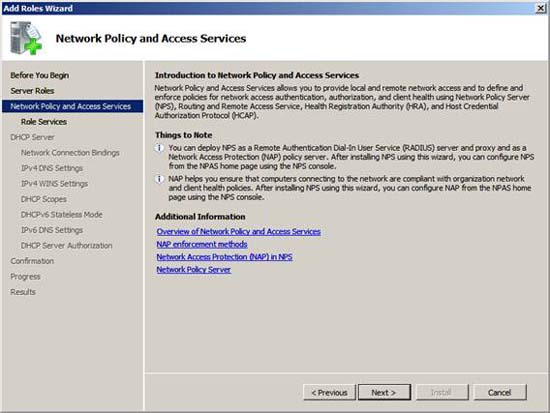This screenshot has width=550, height=413.
Task: Select DHCP Server Authorization step
Action: [67, 245]
